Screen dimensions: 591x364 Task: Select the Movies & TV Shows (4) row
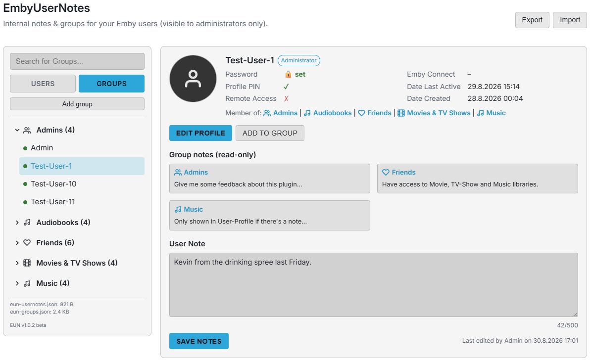(77, 263)
